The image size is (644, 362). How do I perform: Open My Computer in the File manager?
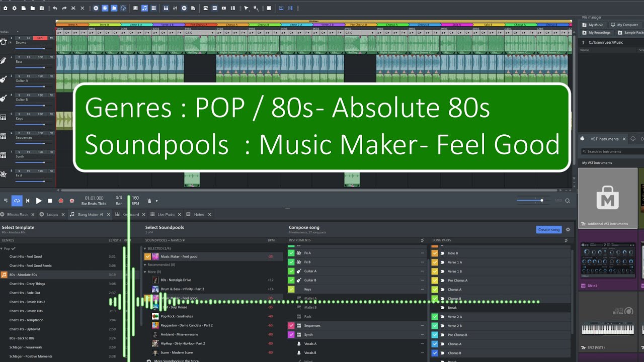click(624, 25)
